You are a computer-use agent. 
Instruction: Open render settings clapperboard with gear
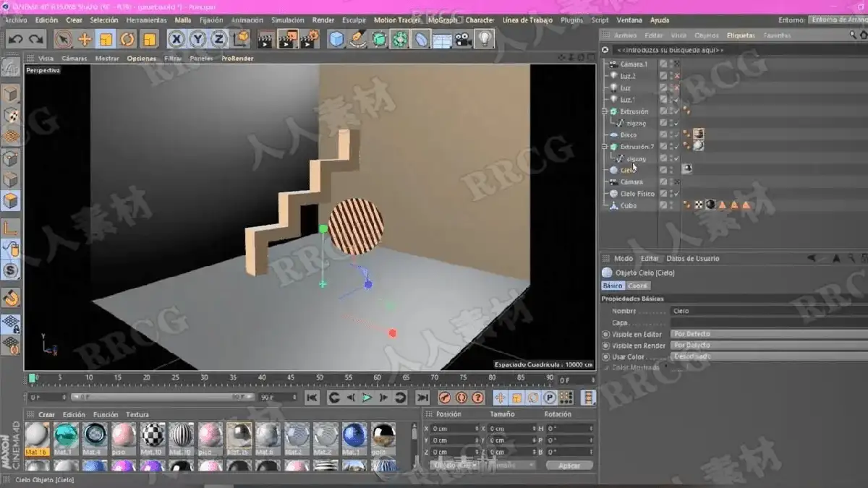309,39
